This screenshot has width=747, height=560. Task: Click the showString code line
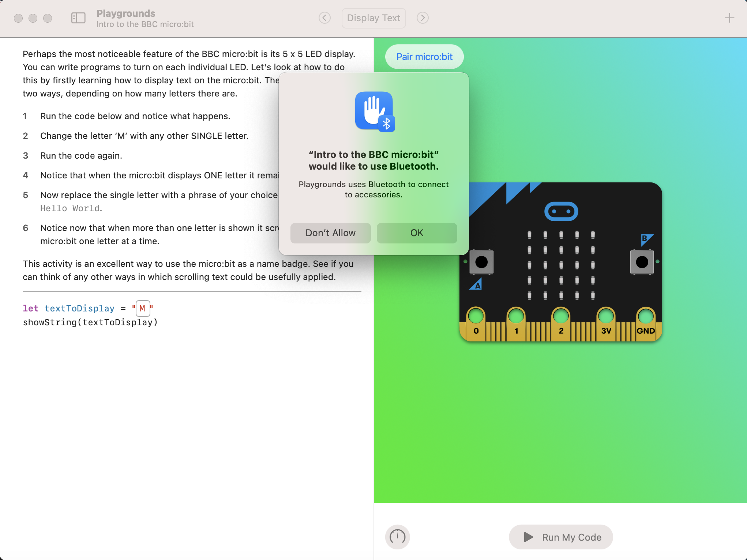pyautogui.click(x=90, y=322)
